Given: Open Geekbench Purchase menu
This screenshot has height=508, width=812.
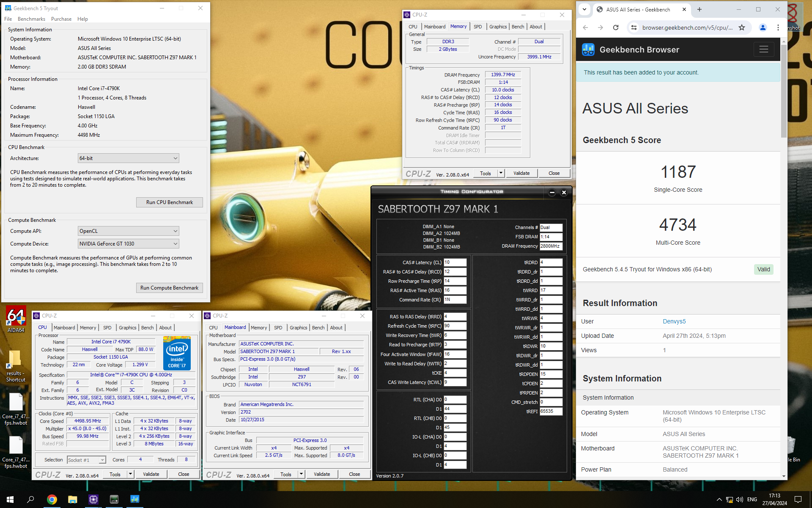Looking at the screenshot, I should pos(61,19).
